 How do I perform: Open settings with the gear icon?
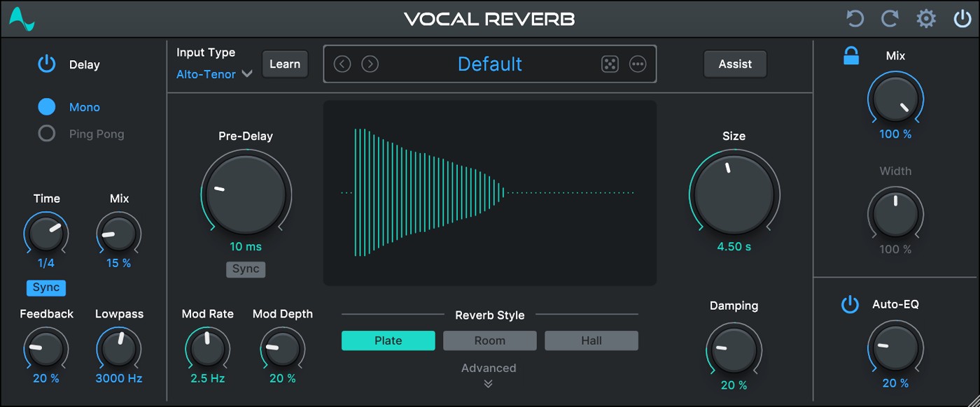click(926, 19)
